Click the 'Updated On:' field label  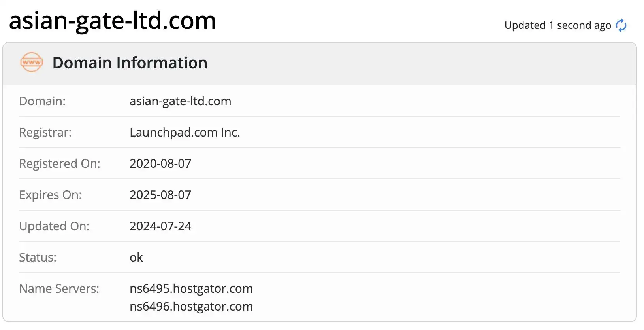[x=54, y=226]
